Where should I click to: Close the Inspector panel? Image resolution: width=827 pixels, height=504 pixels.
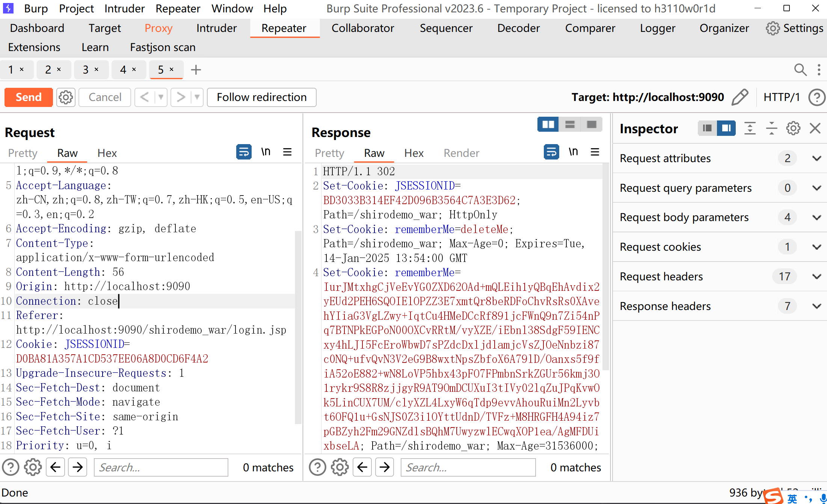tap(815, 128)
